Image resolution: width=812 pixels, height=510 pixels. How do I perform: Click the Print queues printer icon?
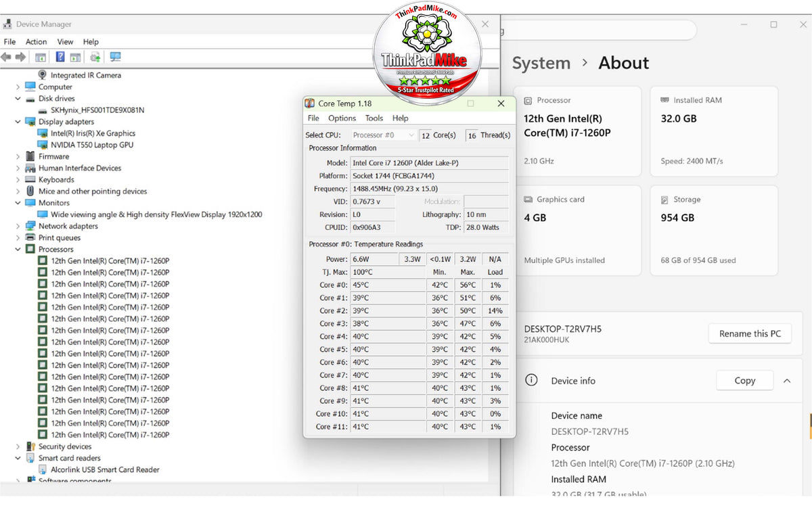pos(30,237)
